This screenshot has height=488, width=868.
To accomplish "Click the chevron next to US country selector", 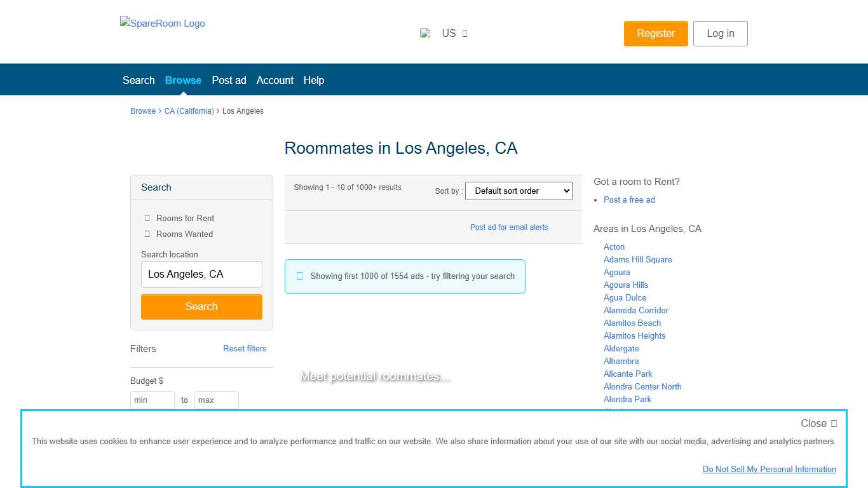I will [x=465, y=34].
